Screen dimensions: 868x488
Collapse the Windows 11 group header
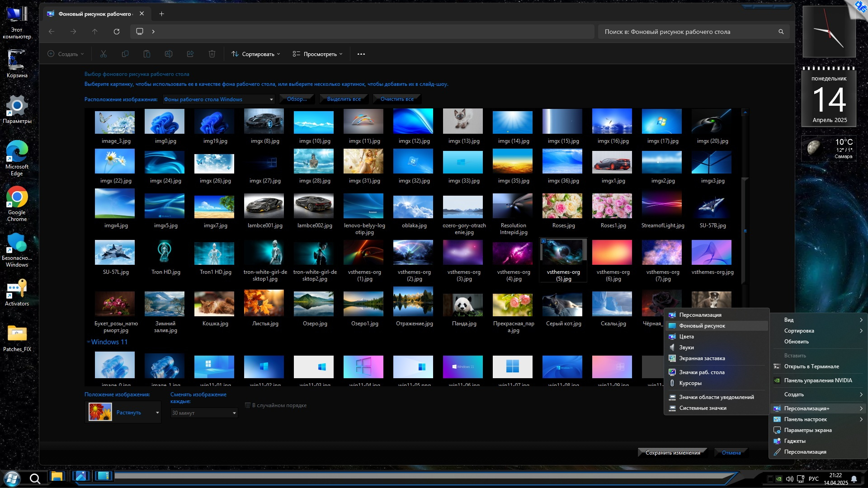tap(89, 342)
